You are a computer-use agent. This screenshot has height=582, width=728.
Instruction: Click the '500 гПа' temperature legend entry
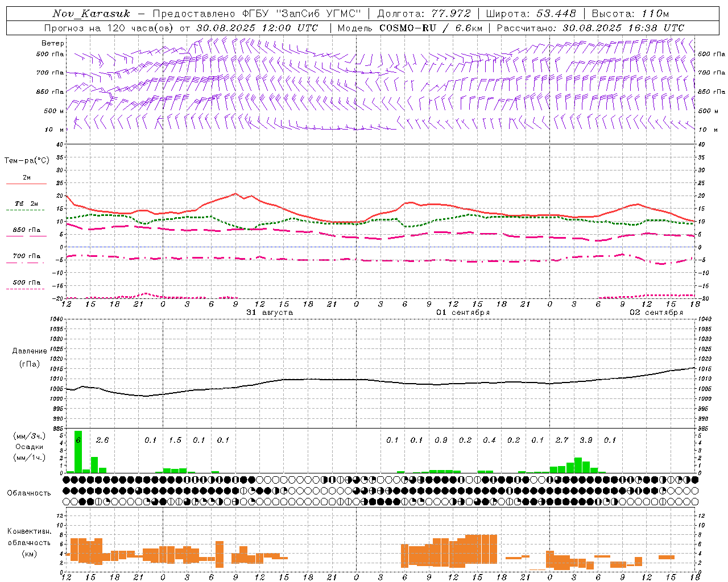click(x=26, y=282)
